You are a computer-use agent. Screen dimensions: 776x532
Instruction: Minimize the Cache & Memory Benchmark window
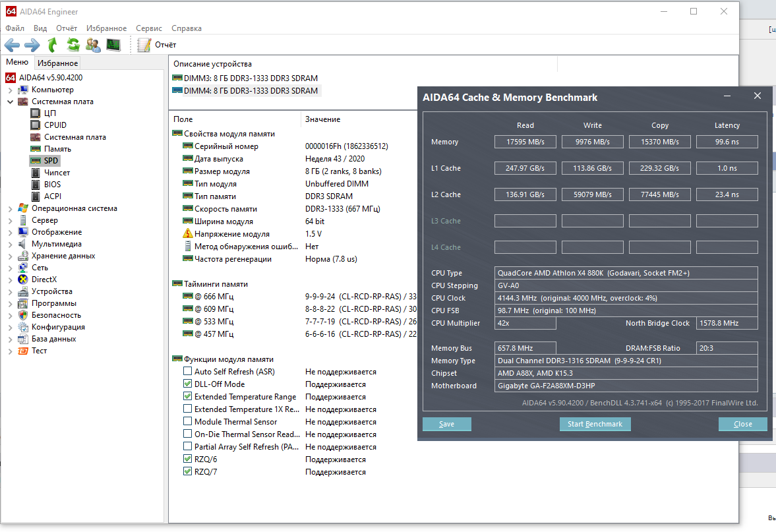(x=727, y=96)
